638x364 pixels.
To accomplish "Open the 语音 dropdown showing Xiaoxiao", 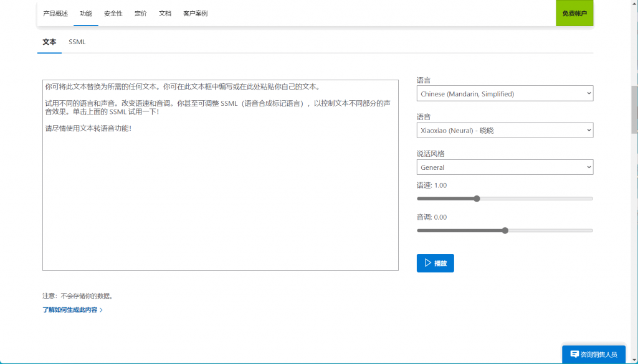I will tap(505, 130).
